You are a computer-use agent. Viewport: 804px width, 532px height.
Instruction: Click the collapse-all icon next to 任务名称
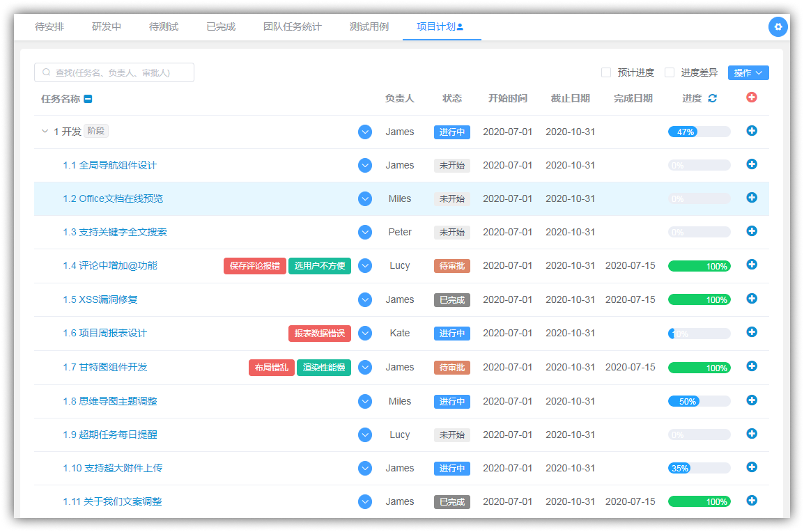point(88,99)
